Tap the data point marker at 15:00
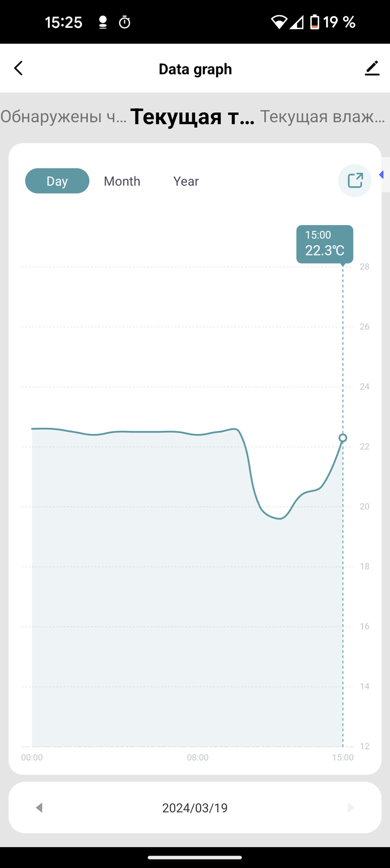Image resolution: width=390 pixels, height=868 pixels. coord(343,438)
